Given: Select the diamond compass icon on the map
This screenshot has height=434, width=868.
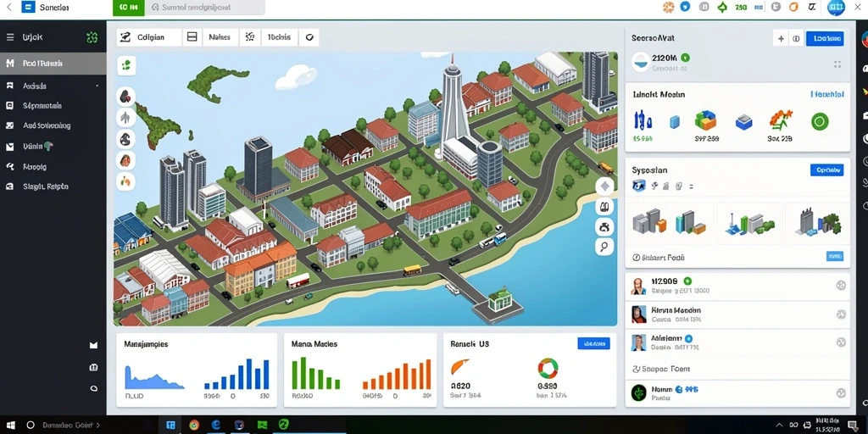Looking at the screenshot, I should pos(604,186).
